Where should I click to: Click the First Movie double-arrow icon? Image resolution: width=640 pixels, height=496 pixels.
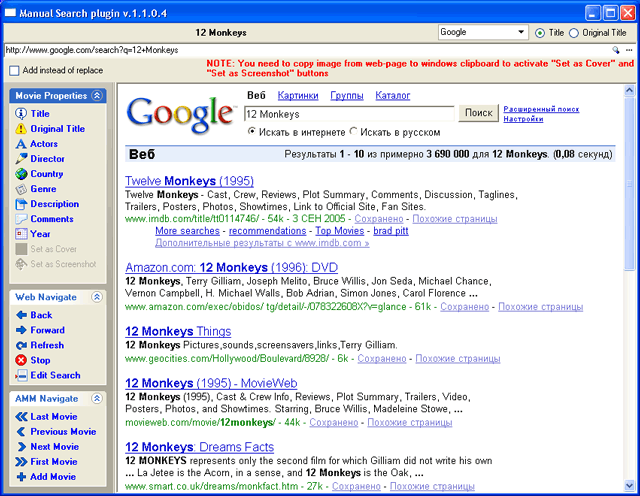coord(21,462)
